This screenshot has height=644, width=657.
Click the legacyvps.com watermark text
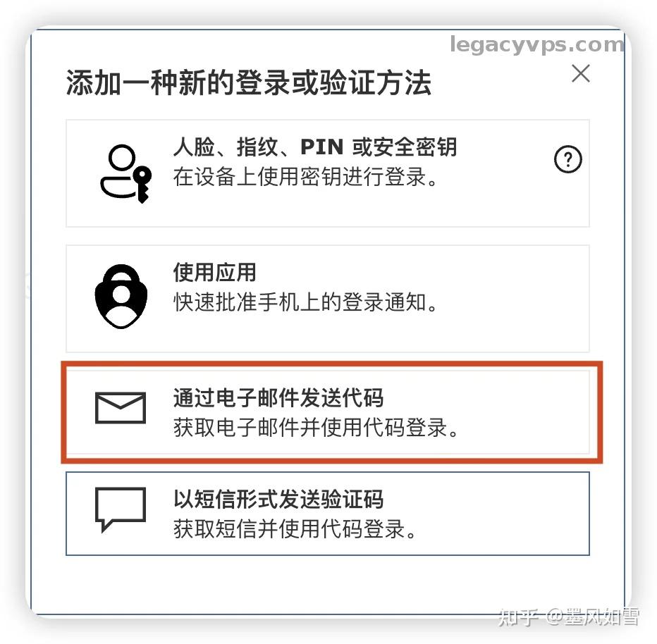537,44
